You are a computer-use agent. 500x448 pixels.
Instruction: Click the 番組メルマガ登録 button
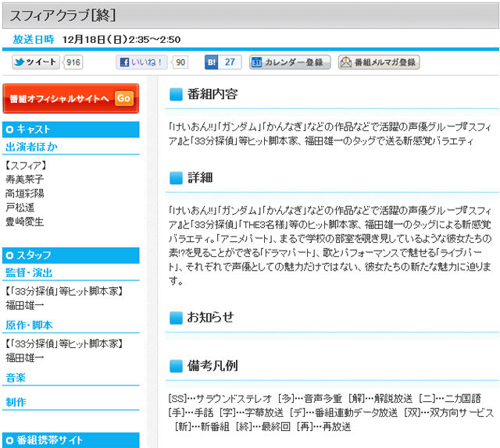point(379,62)
